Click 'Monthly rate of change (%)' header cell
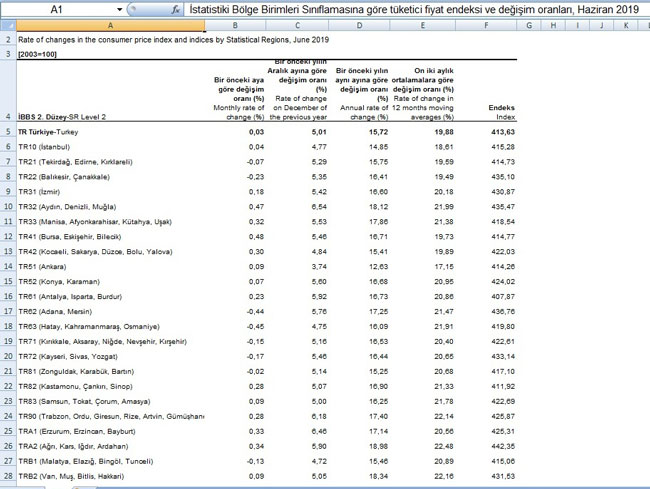 click(239, 112)
